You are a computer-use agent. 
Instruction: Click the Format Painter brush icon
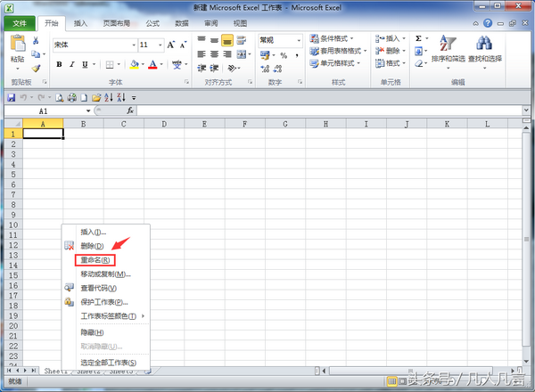[37, 69]
